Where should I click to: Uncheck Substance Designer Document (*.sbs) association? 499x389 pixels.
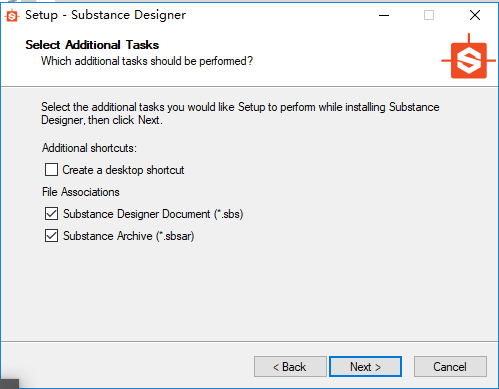[51, 214]
